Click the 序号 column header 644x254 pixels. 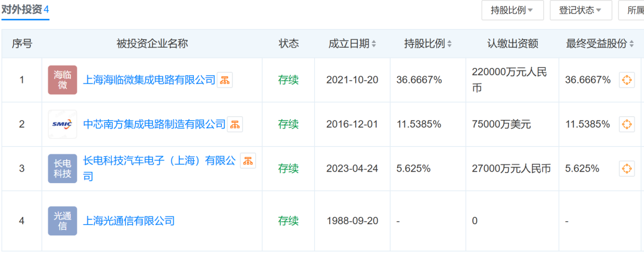(x=22, y=44)
